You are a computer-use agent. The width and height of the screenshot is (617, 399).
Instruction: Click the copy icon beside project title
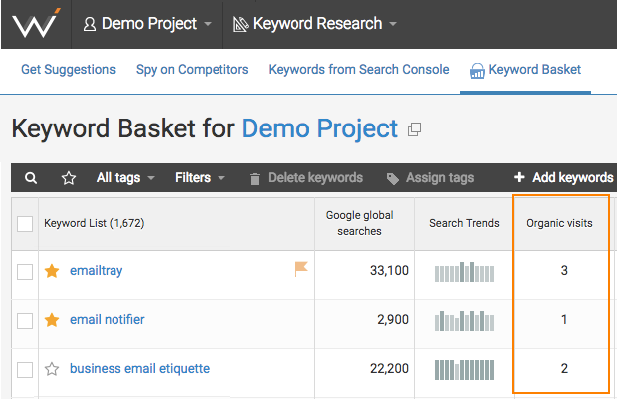414,129
